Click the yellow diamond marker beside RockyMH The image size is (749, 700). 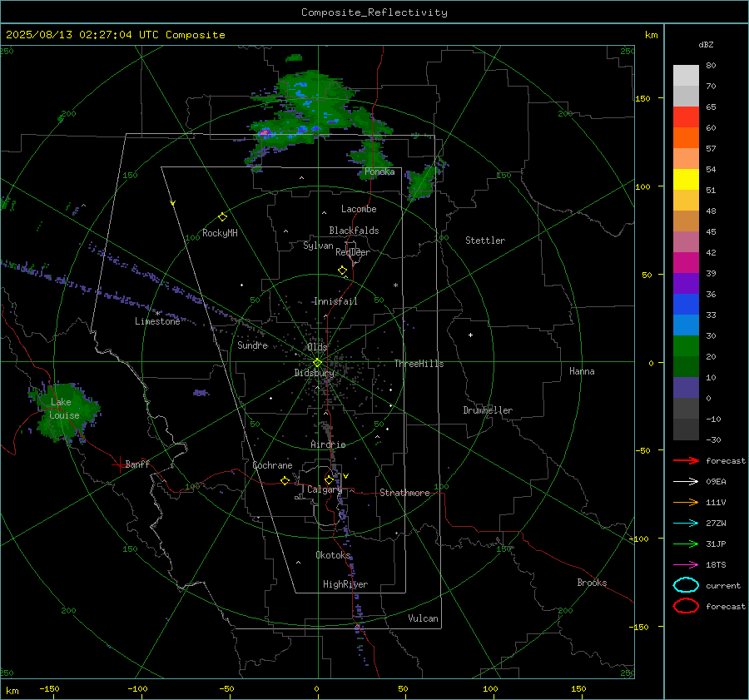coord(222,217)
